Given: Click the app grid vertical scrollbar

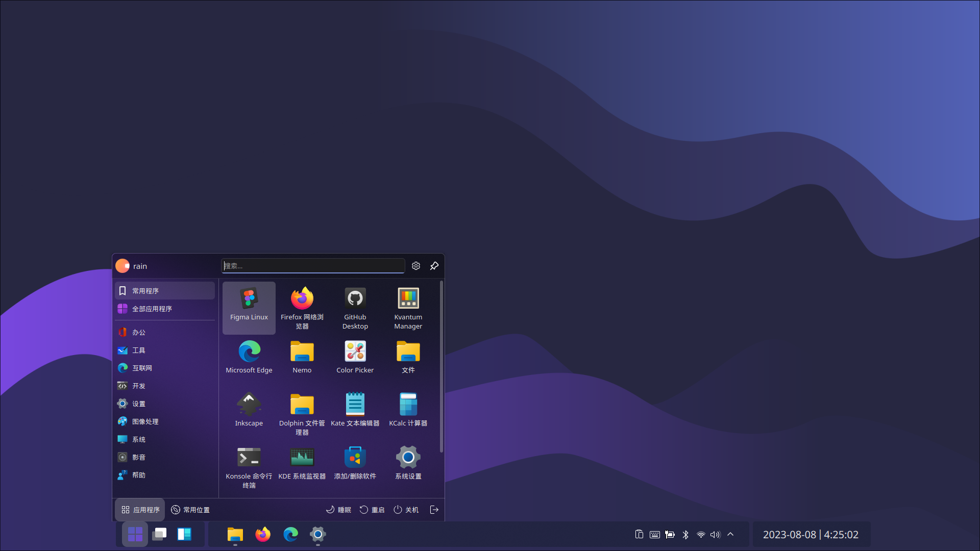Looking at the screenshot, I should click(x=442, y=367).
